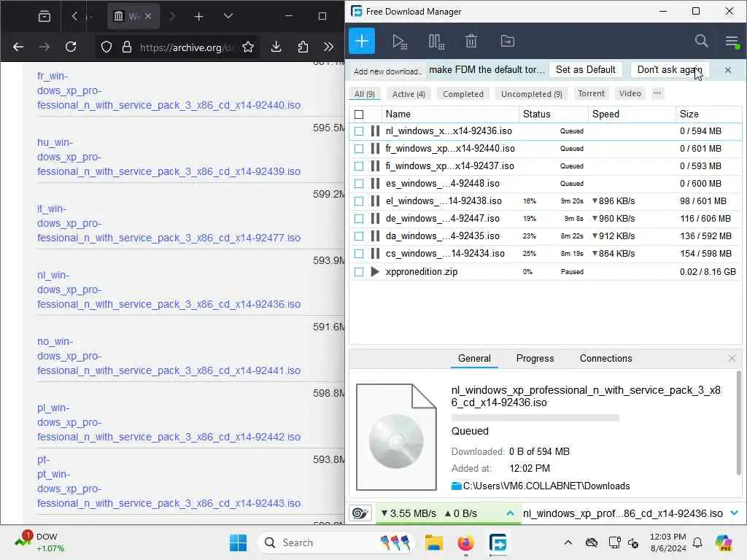Viewport: 747px width, 560px height.
Task: Check the nl_windows 92436 row checkbox
Action: (359, 131)
